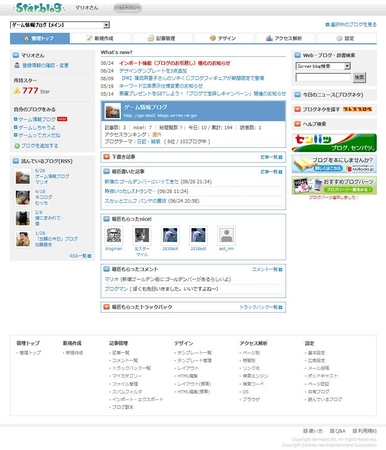Expand ヘルプ検索 panel
Screen dimensions: 386x450
click(x=298, y=124)
